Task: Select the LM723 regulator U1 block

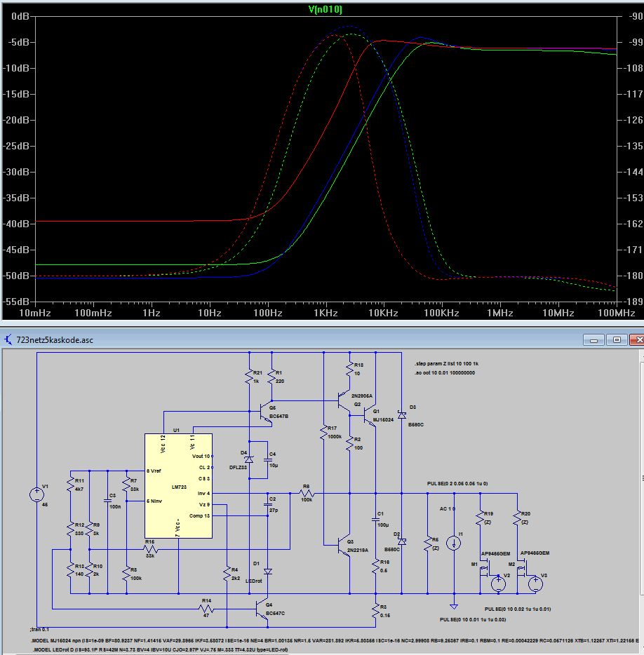Action: (x=178, y=486)
